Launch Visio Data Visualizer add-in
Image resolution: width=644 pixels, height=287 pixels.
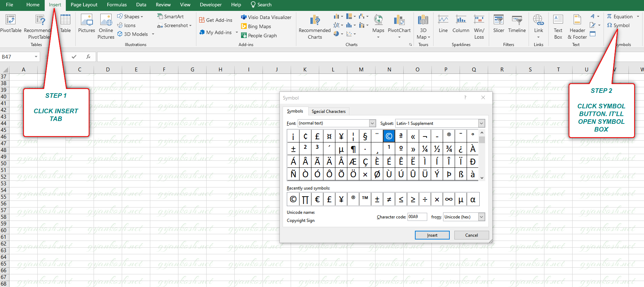point(266,17)
